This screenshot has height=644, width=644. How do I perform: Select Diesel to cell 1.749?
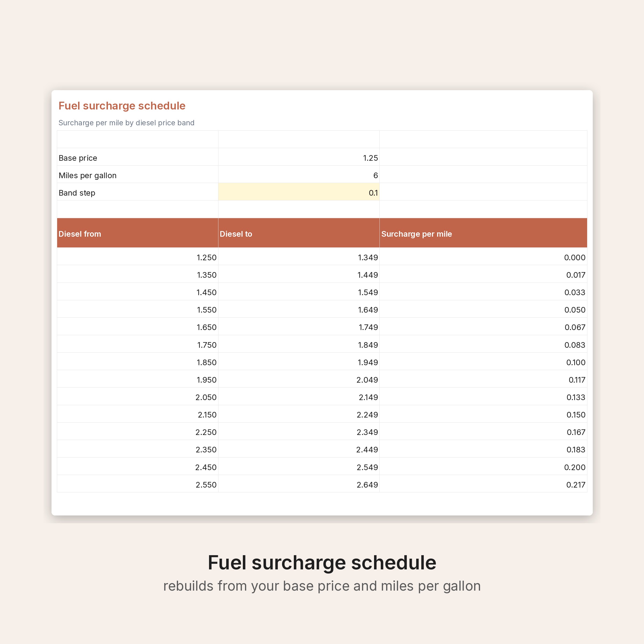click(x=299, y=326)
